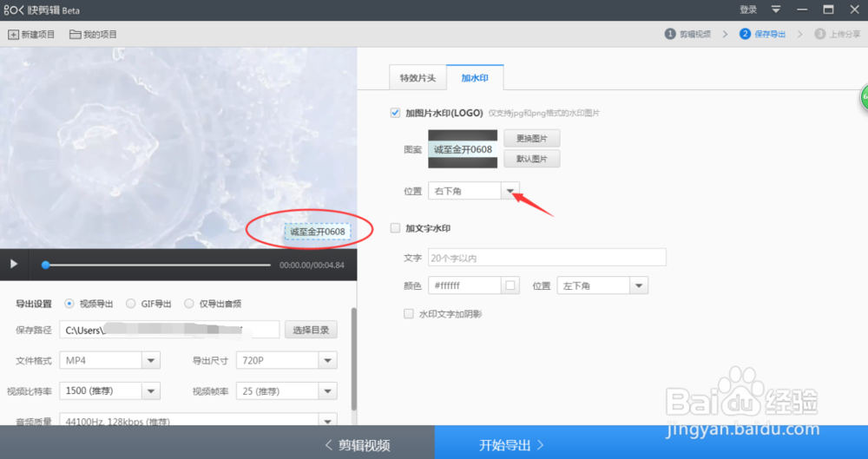
Task: Click the video progress slider handle
Action: [46, 266]
